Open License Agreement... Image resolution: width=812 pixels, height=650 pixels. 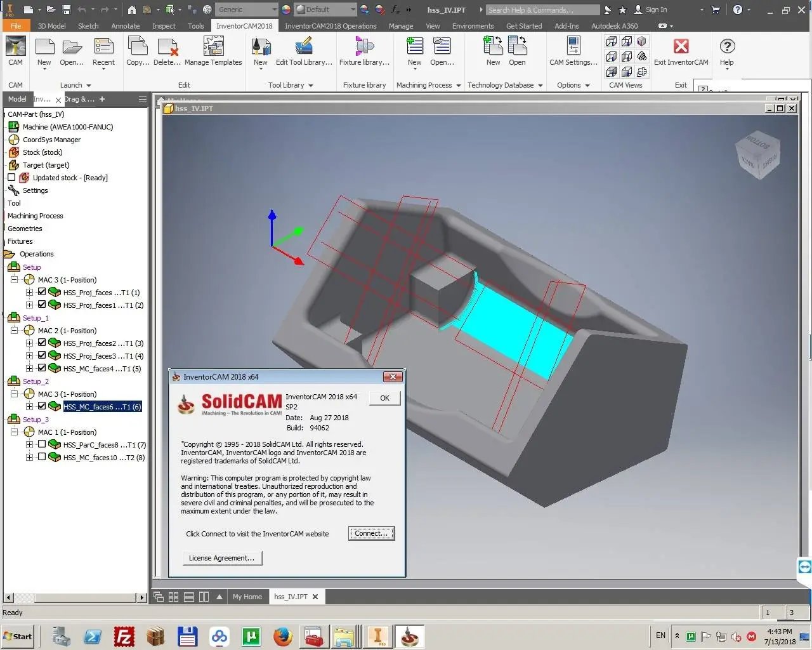(222, 558)
